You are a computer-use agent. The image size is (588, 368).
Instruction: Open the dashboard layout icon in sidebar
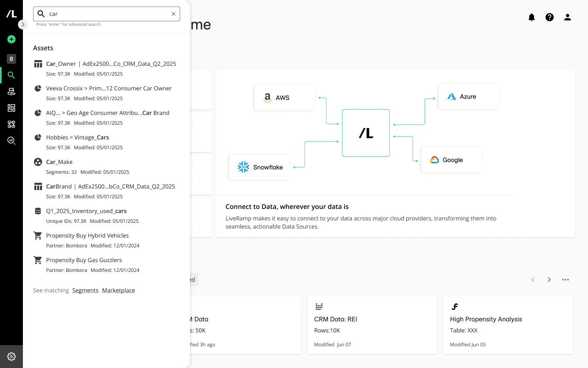pyautogui.click(x=11, y=108)
